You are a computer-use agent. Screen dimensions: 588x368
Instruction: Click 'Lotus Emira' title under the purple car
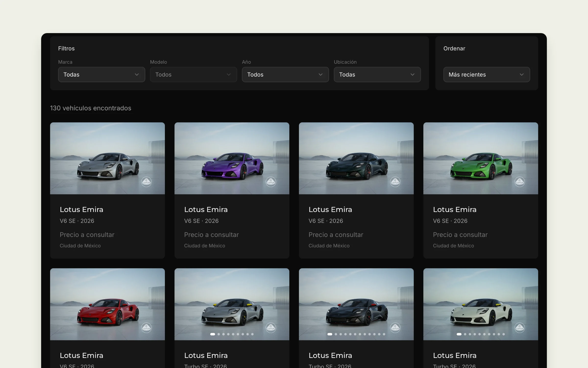(x=206, y=210)
